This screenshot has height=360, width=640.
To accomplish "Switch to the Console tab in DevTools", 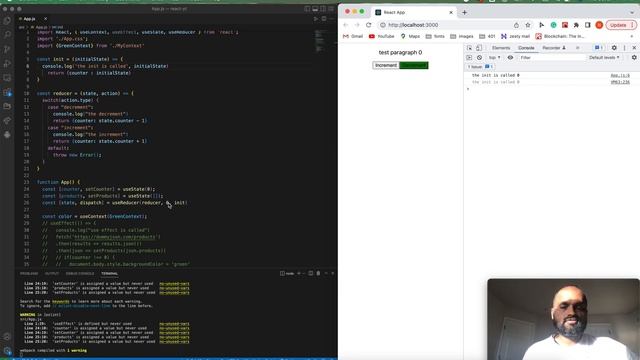I will click(526, 48).
